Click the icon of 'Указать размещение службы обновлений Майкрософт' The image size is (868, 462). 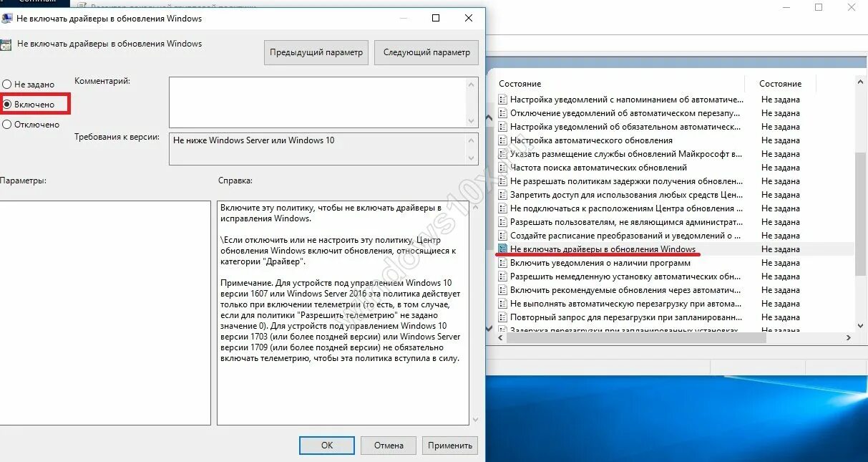click(x=502, y=154)
